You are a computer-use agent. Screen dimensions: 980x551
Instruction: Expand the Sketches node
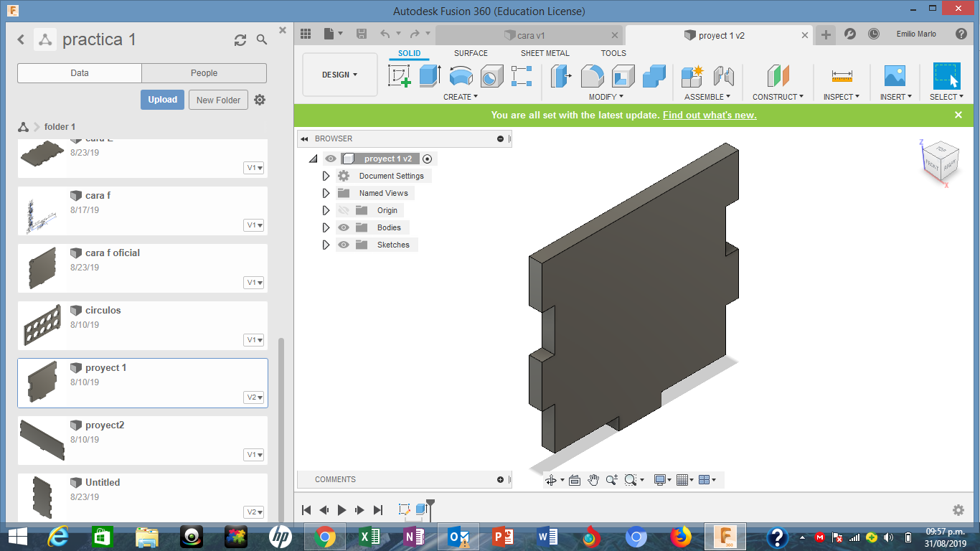point(326,245)
